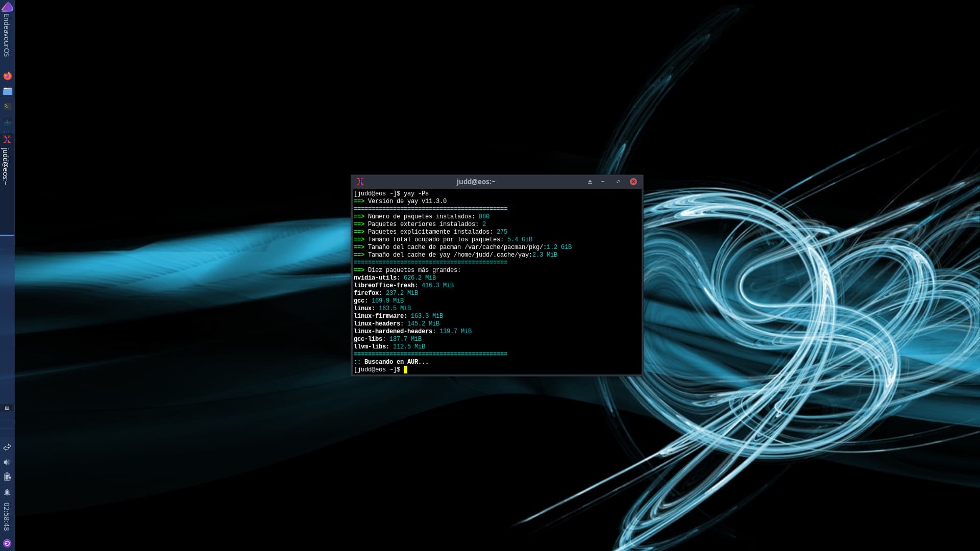Maximize the judd@eos terminal window

pyautogui.click(x=618, y=182)
